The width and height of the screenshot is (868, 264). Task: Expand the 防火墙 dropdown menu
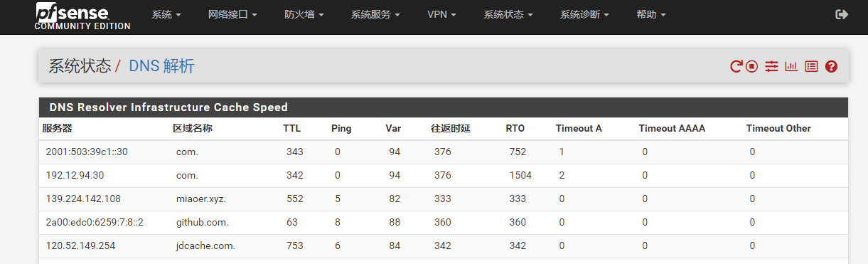point(304,14)
